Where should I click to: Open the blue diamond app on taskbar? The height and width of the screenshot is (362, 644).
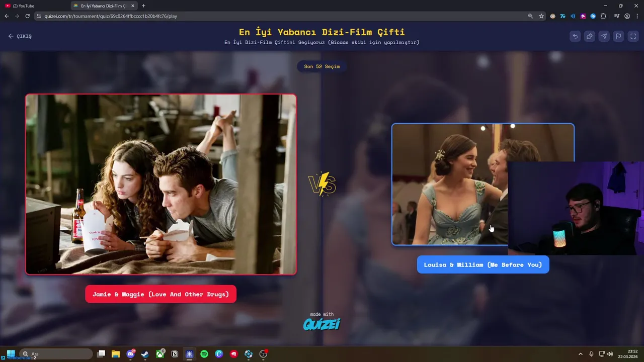coord(249,354)
